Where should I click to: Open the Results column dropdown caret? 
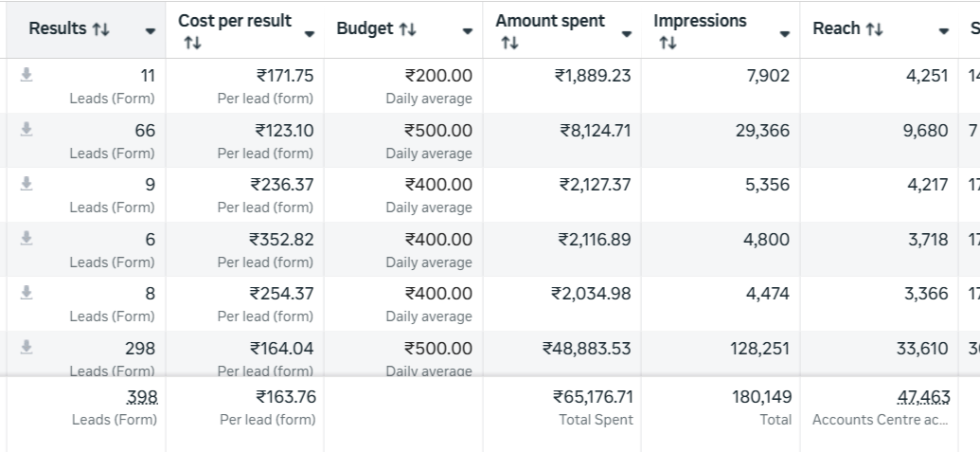(151, 31)
